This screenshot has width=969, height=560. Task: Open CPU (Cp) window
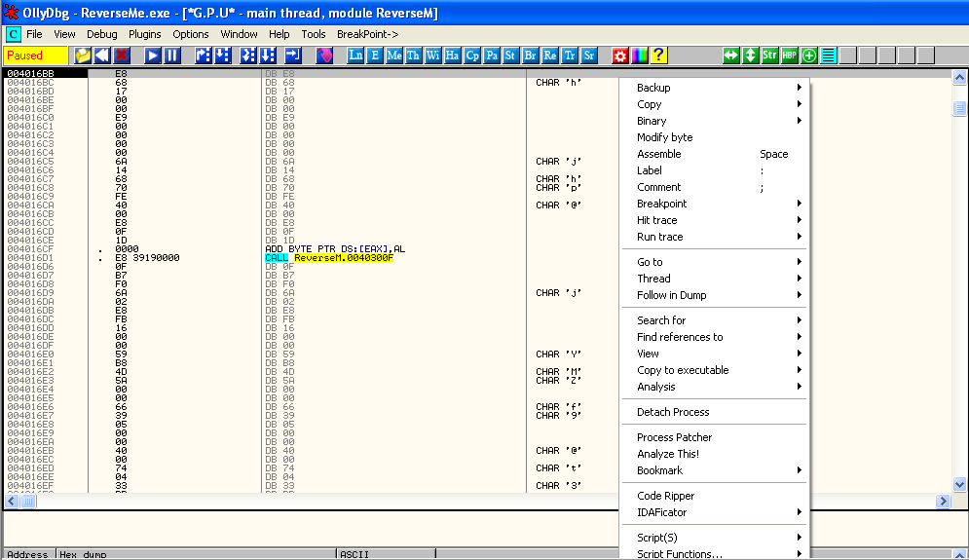click(472, 56)
